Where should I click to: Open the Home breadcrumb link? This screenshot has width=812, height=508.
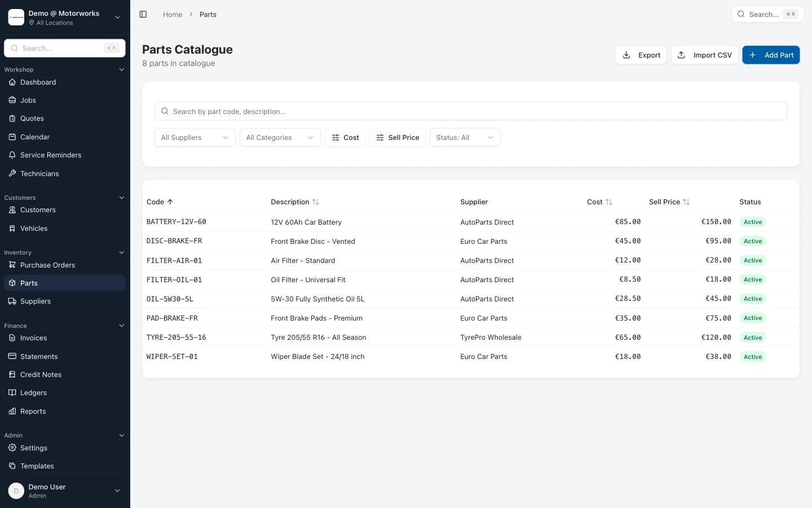point(173,14)
